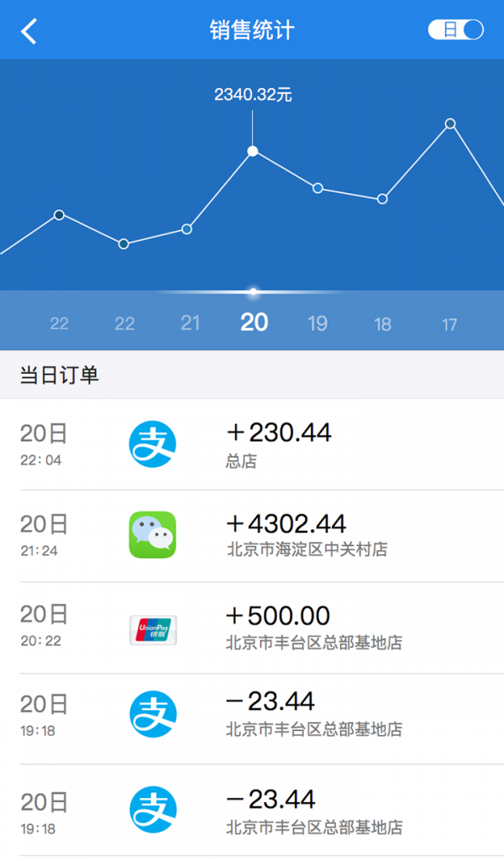Tap the 21:24 order timestamp
The width and height of the screenshot is (504, 861).
[39, 551]
